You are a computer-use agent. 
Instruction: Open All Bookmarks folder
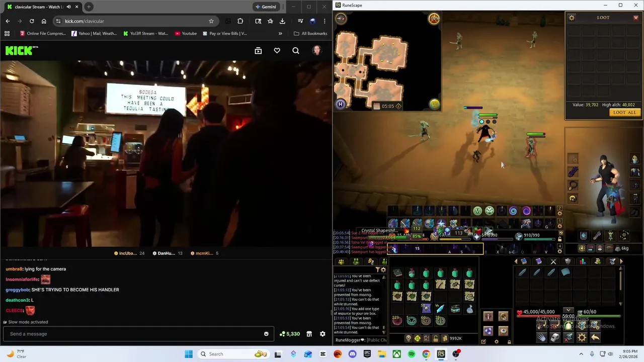point(310,33)
